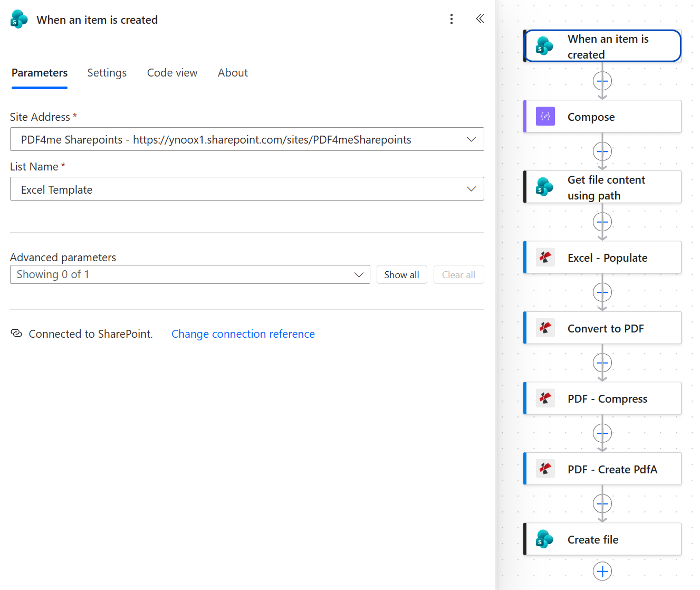Insert step below Excel - Populate
Image resolution: width=700 pixels, height=590 pixels.
tap(602, 292)
